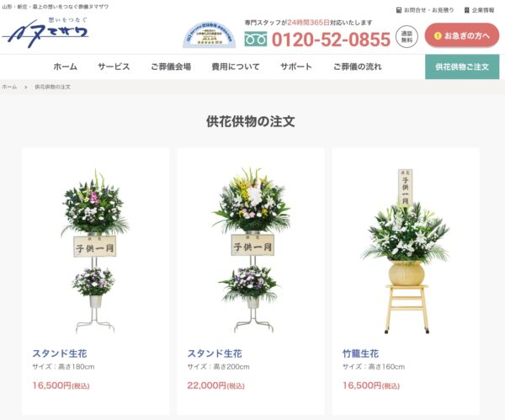Click ホーム in the breadcrumb
This screenshot has height=420, width=505.
pyautogui.click(x=9, y=87)
